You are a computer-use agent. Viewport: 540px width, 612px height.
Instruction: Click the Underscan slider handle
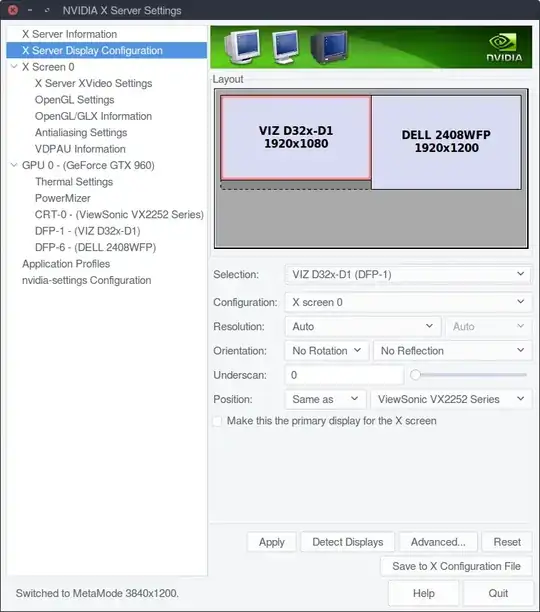pyautogui.click(x=415, y=375)
